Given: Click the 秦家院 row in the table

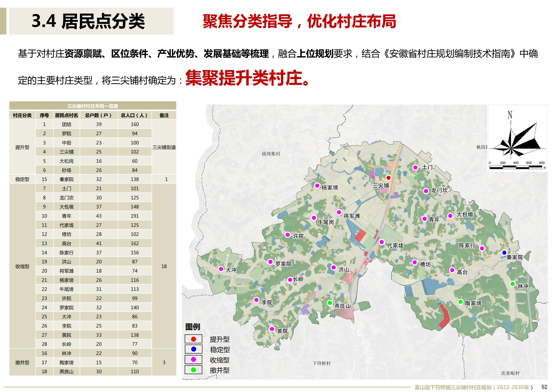Looking at the screenshot, I should [x=67, y=179].
